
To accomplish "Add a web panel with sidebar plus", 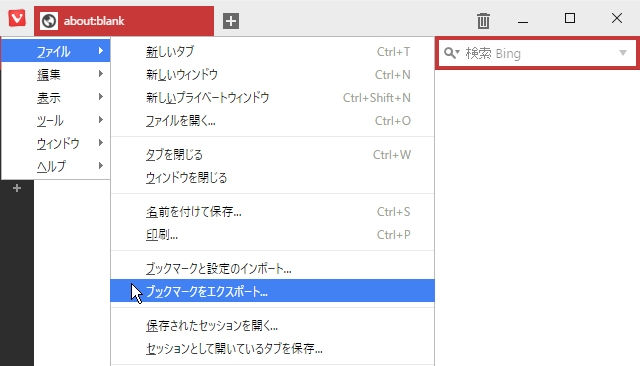I will click(x=17, y=188).
